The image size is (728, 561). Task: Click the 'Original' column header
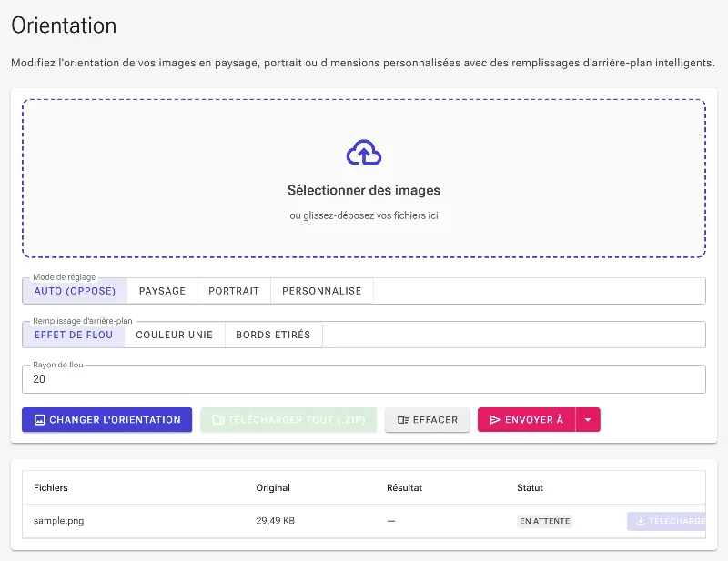coord(273,487)
